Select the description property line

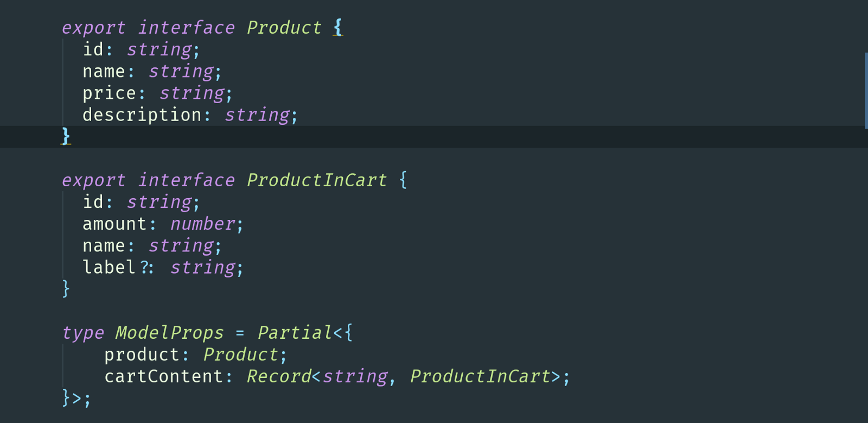tap(190, 115)
